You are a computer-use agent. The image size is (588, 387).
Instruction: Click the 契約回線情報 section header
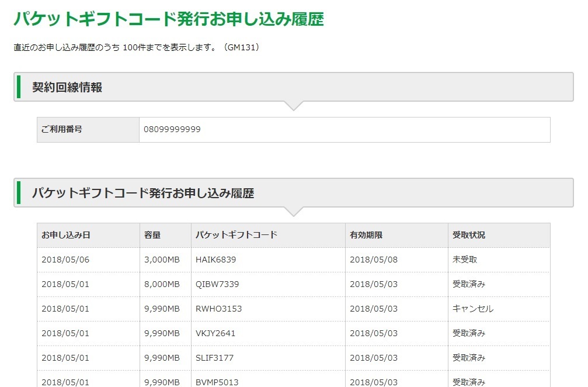[67, 87]
